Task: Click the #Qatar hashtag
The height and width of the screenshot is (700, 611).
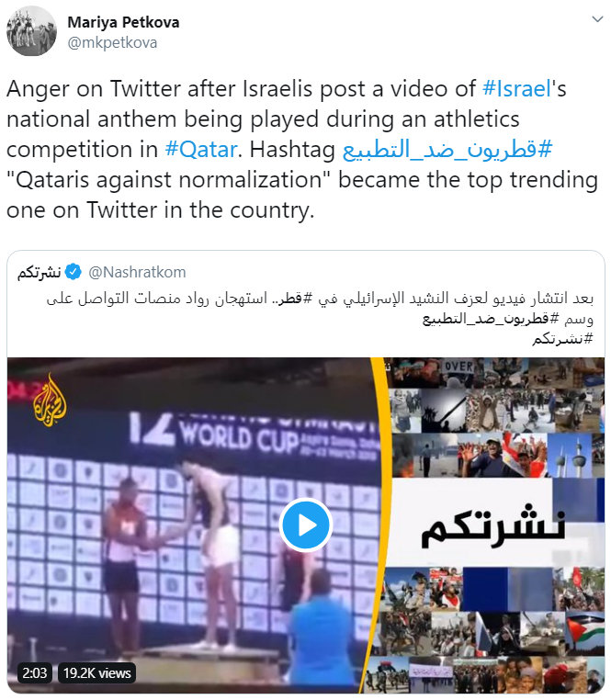Action: [201, 149]
